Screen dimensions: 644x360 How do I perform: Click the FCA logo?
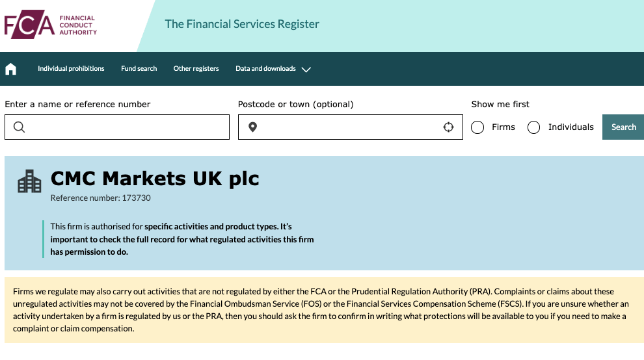(x=51, y=25)
